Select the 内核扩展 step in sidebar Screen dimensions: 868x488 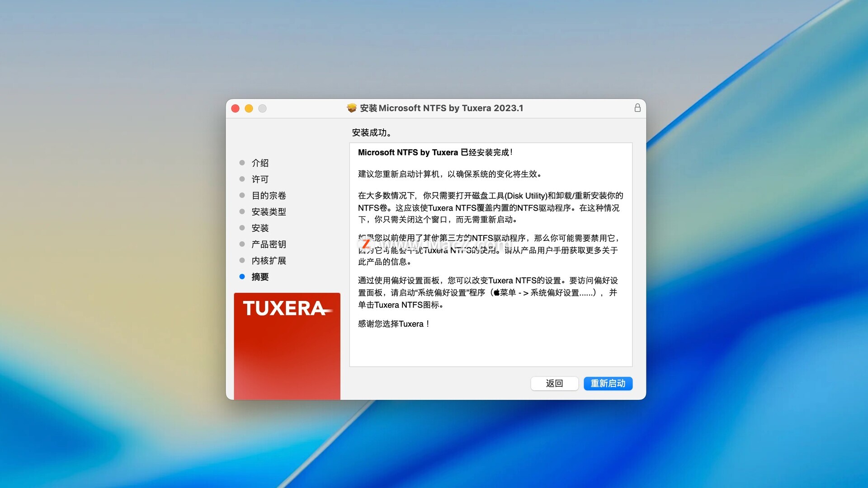point(269,260)
